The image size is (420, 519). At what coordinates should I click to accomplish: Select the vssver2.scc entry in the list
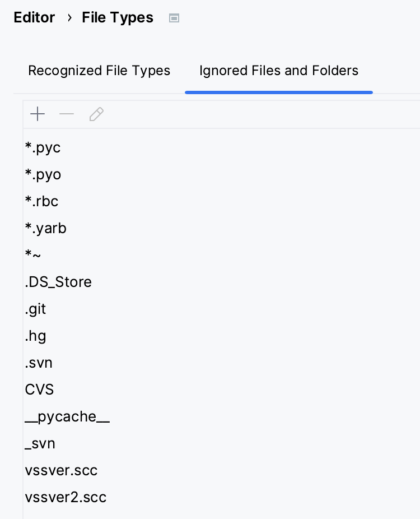tap(66, 497)
